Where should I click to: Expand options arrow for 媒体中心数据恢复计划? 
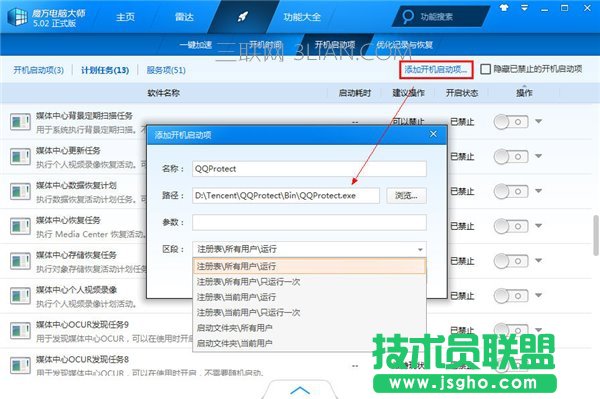[538, 191]
